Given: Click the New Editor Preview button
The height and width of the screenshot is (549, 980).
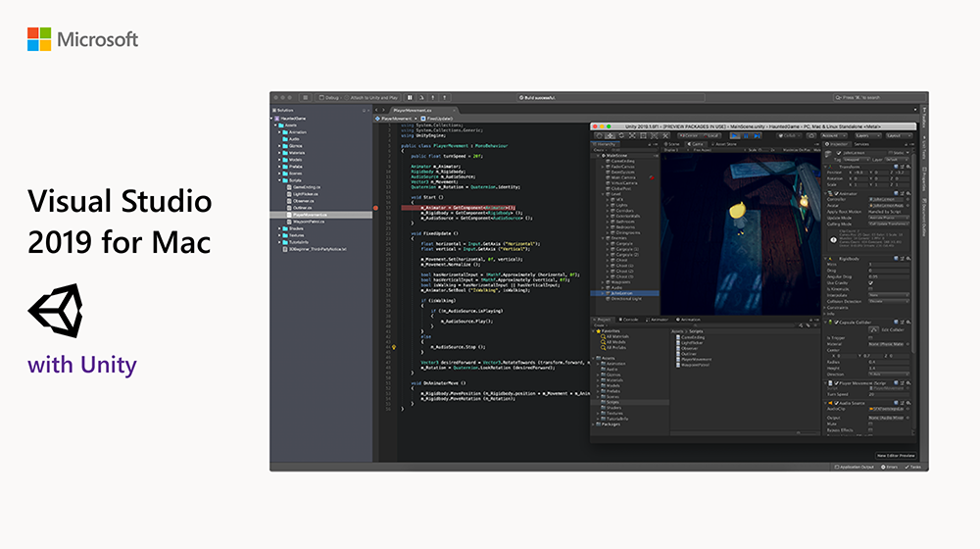Looking at the screenshot, I should point(896,456).
